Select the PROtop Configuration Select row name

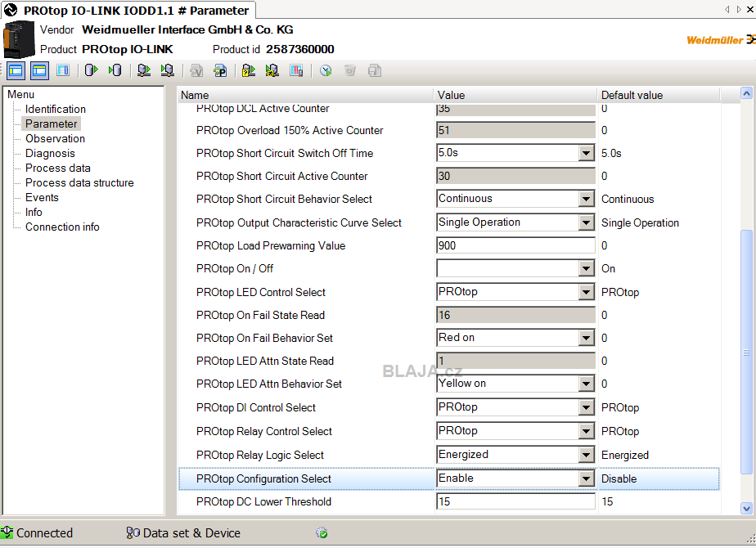(x=263, y=478)
